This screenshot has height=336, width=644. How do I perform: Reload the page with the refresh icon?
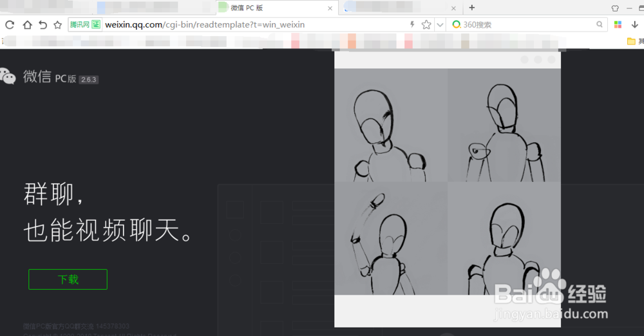click(10, 24)
